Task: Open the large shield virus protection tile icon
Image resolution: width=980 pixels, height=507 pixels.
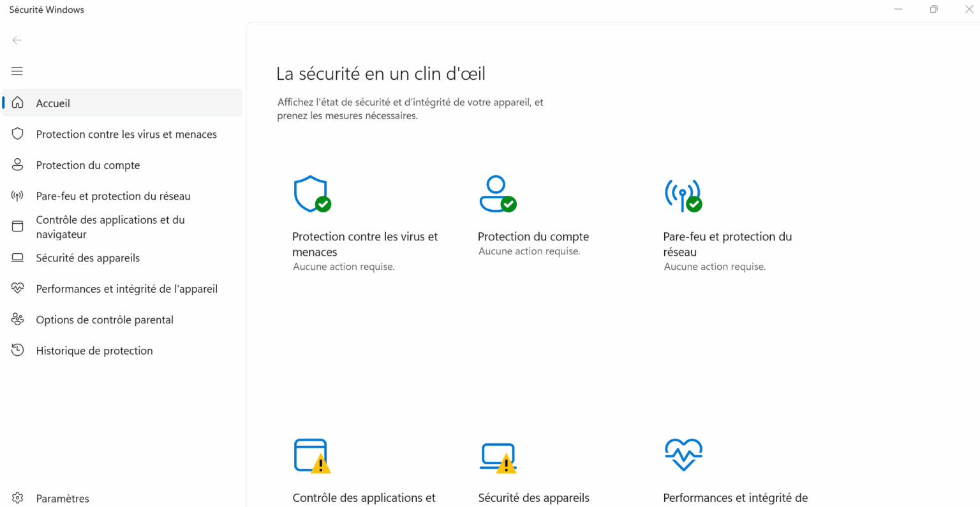Action: point(312,194)
